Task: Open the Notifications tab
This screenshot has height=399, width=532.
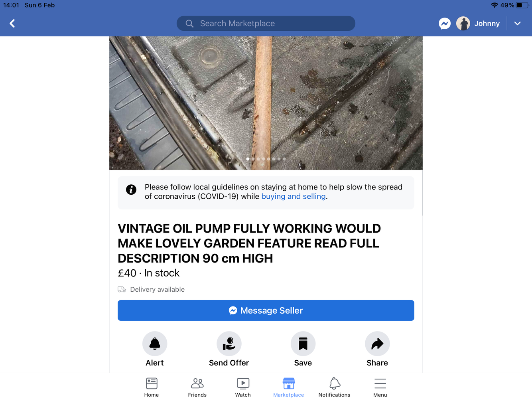Action: (x=334, y=387)
